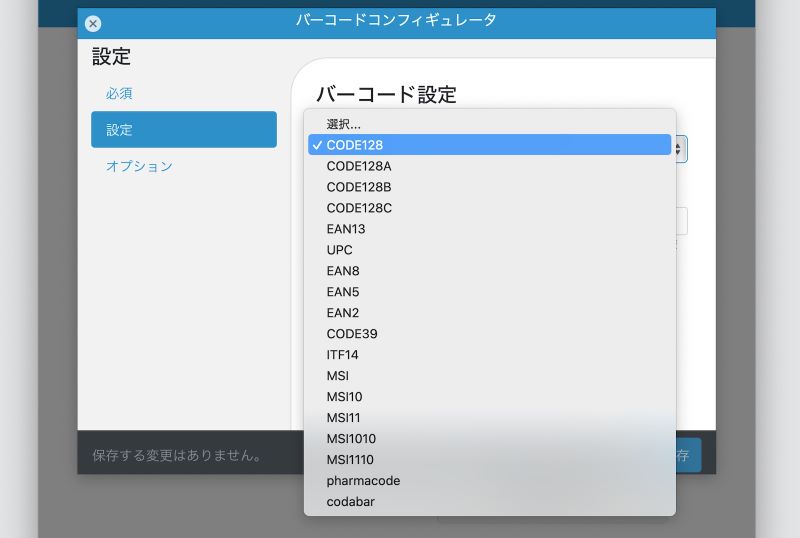The height and width of the screenshot is (538, 800).
Task: Select the MSI1110 option
Action: point(489,459)
